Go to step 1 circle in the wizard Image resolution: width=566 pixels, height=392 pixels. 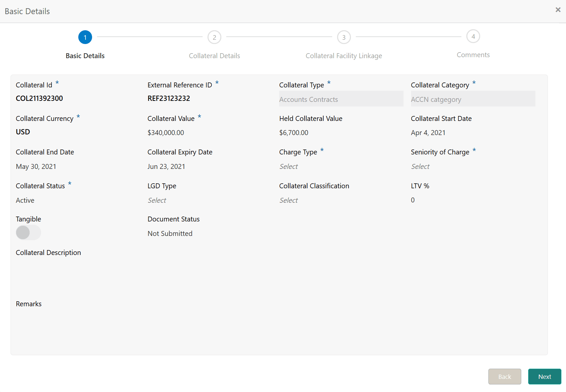(x=85, y=37)
